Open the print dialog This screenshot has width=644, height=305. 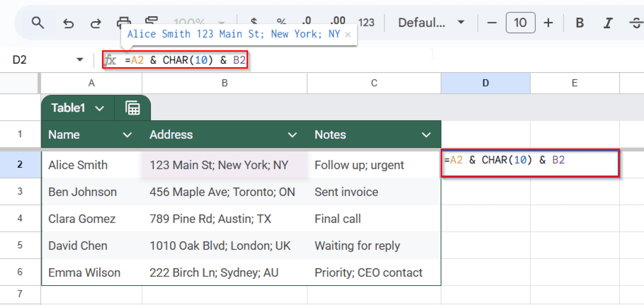123,21
